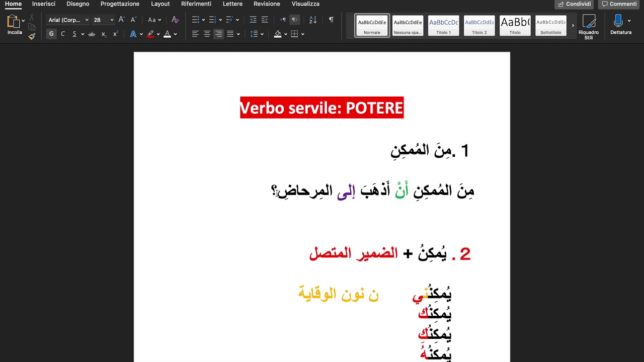Click the sort A-Z icon
This screenshot has height=362, width=644.
313,20
